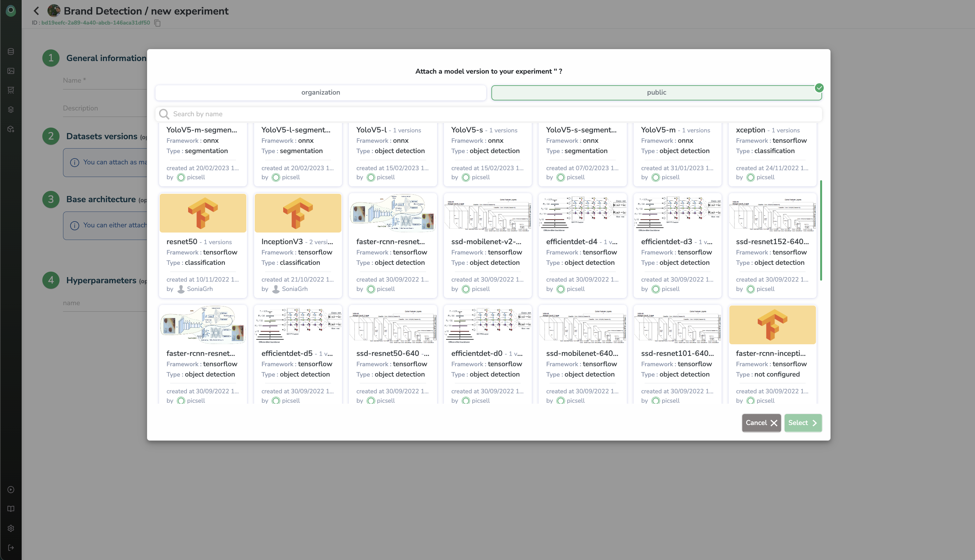Select the InceptionV3 model thumbnail
The width and height of the screenshot is (975, 560).
pos(297,213)
